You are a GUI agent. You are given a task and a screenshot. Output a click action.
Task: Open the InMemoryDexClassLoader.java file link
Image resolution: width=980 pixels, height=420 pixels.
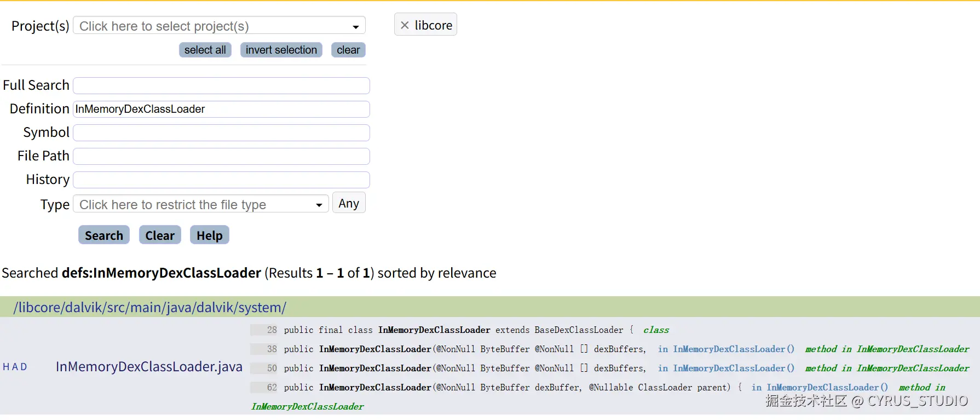tap(149, 366)
